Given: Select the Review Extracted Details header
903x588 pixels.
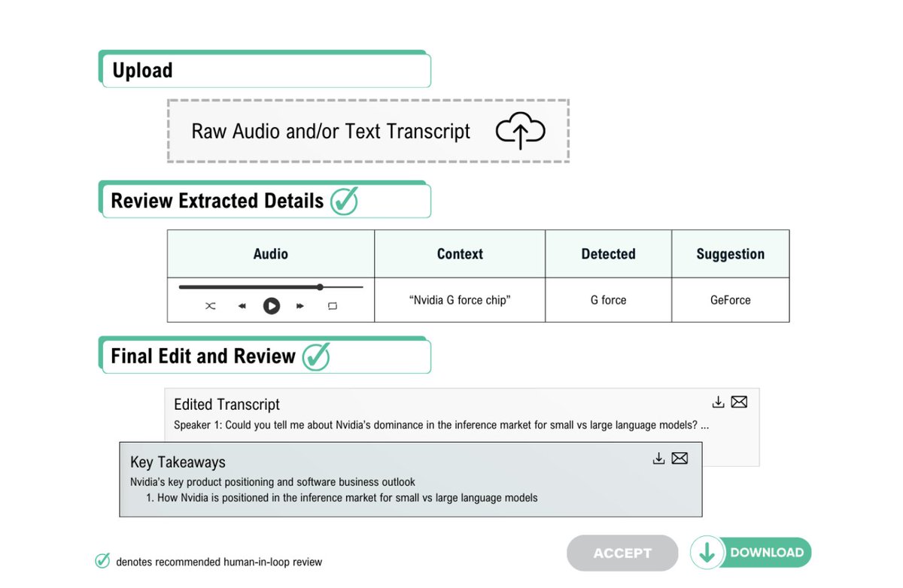Looking at the screenshot, I should point(264,200).
